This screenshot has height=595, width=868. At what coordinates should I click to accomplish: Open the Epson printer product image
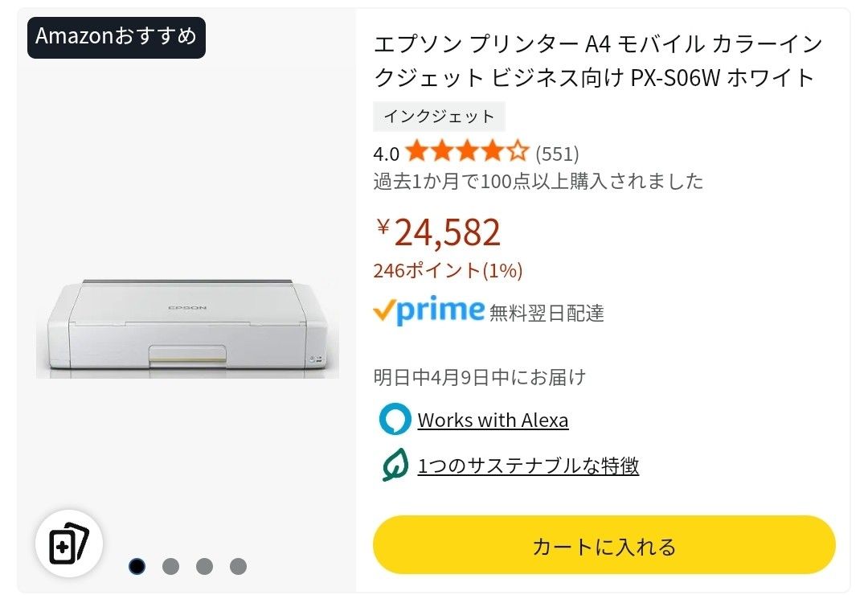(186, 326)
